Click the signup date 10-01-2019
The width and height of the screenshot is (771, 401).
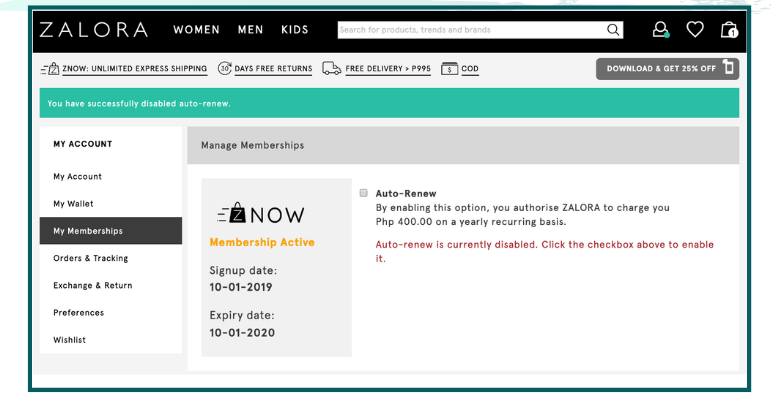241,287
